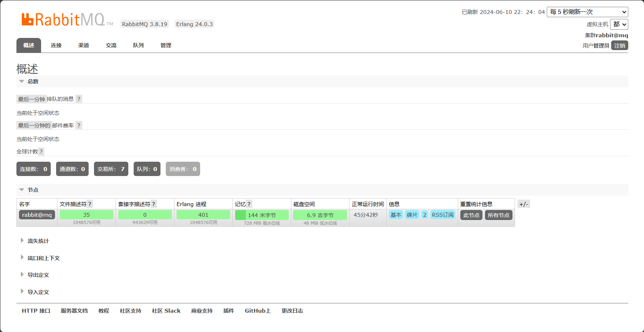
Task: Toggle table columns with +/- control
Action: (x=524, y=204)
